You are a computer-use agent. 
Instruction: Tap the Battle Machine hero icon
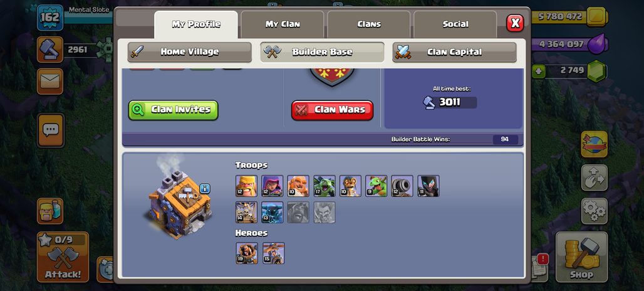click(x=247, y=253)
